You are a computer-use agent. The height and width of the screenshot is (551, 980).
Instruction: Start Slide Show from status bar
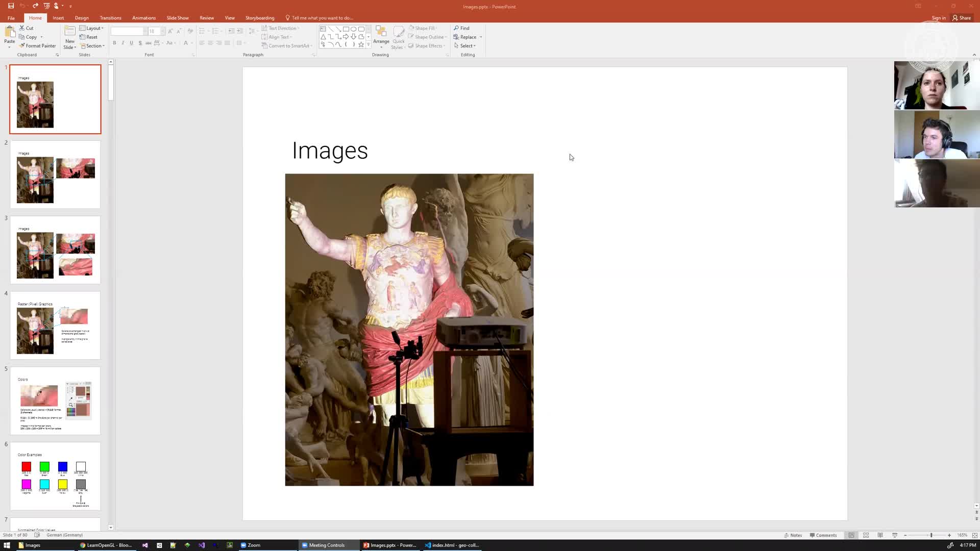click(x=894, y=535)
